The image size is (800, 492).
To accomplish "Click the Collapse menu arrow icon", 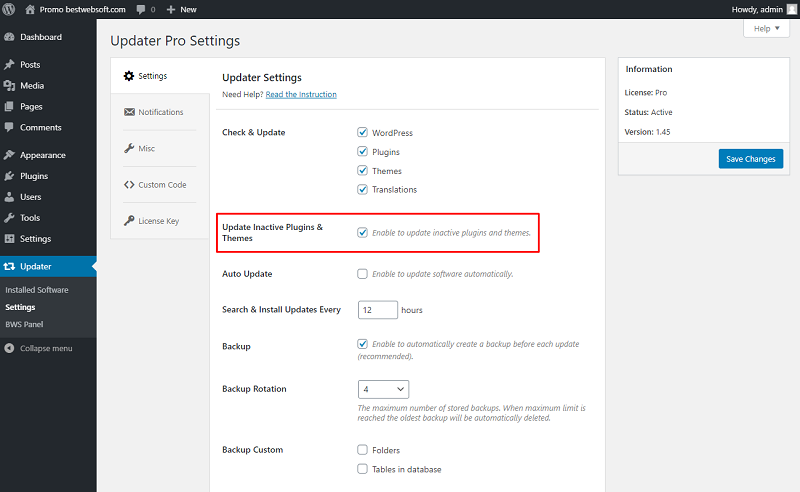I will click(9, 348).
